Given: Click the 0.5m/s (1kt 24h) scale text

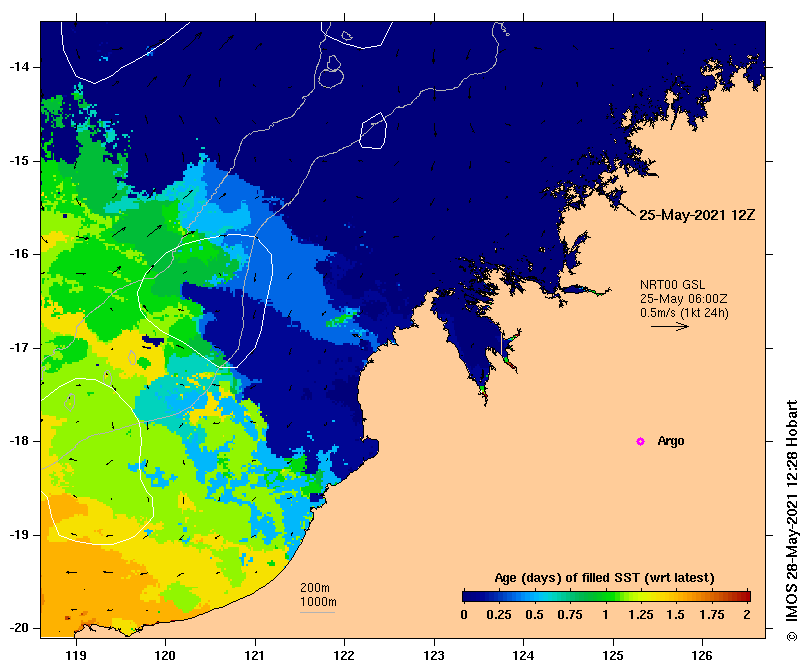Looking at the screenshot, I should pos(684,313).
